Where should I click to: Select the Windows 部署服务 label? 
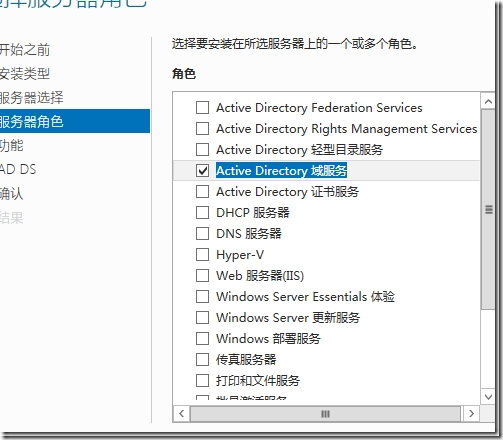click(268, 339)
